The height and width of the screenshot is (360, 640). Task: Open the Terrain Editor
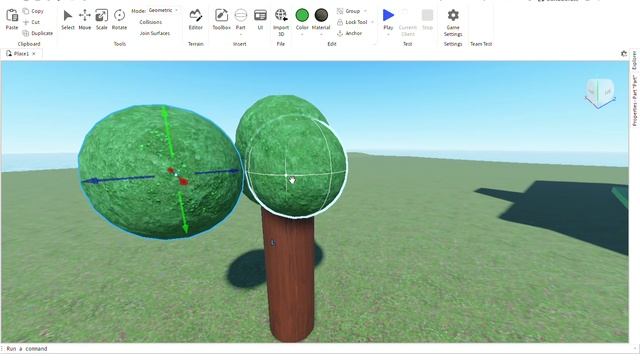pos(196,19)
